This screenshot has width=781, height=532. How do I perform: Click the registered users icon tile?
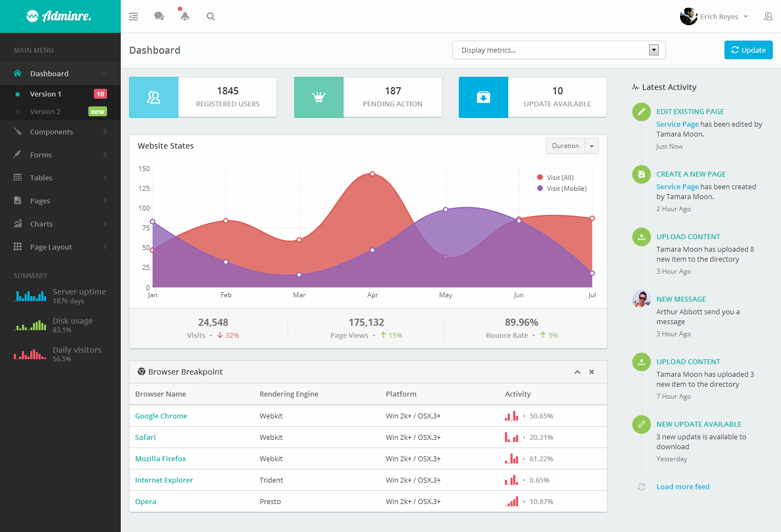[x=154, y=97]
